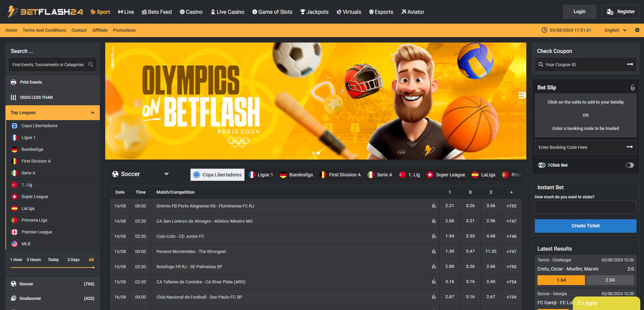Select the Today time filter
This screenshot has width=644, height=310.
(53, 260)
